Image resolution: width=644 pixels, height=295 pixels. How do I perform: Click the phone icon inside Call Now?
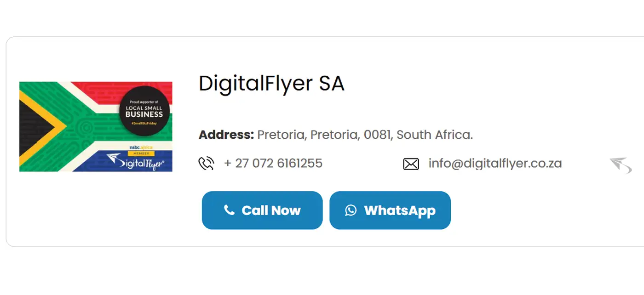pos(229,210)
